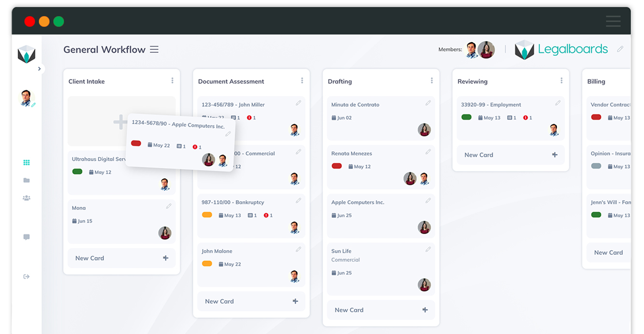Click the red label on Renata Menezes card
The height and width of the screenshot is (334, 644).
pyautogui.click(x=337, y=166)
